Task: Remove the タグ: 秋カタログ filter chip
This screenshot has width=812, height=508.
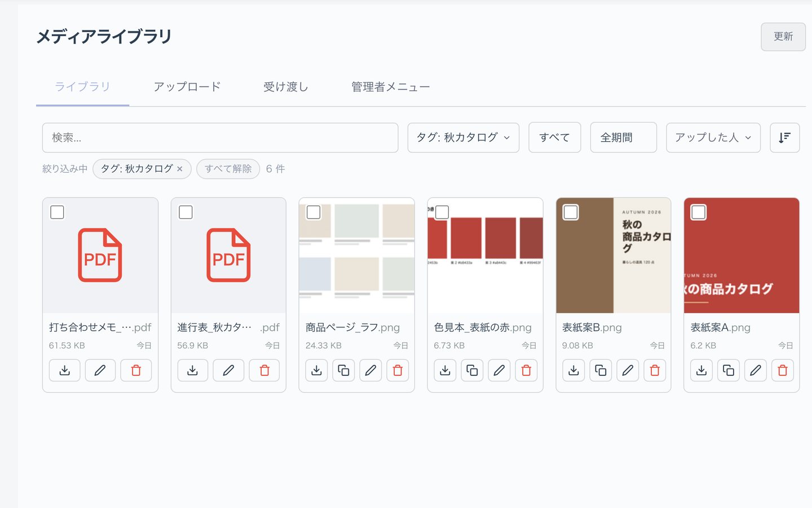Action: point(180,169)
